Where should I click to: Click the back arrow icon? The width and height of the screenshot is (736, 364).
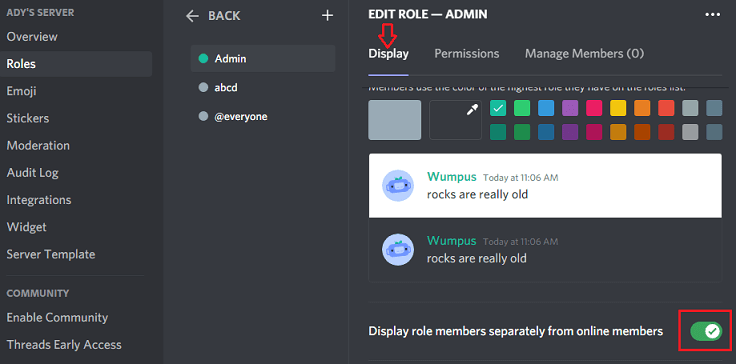tap(192, 16)
